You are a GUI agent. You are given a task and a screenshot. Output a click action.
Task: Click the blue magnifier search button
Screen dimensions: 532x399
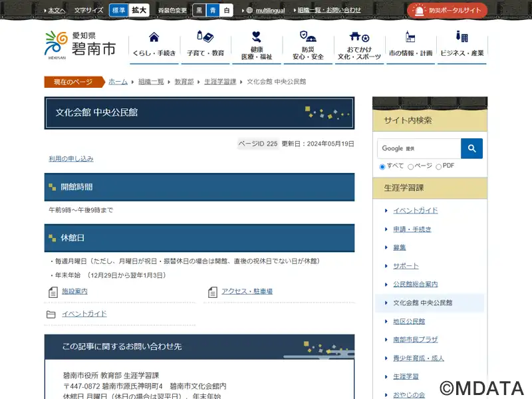point(471,148)
